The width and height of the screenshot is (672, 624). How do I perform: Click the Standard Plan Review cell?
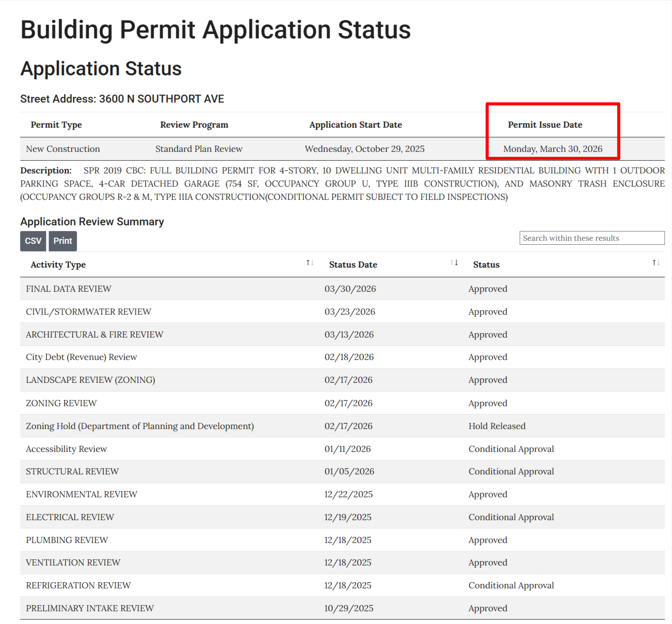point(198,149)
